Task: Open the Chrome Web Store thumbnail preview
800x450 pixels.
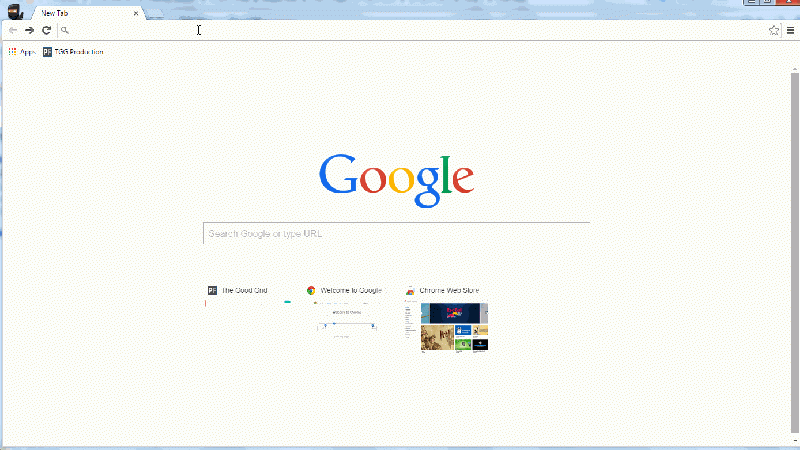Action: [446, 326]
